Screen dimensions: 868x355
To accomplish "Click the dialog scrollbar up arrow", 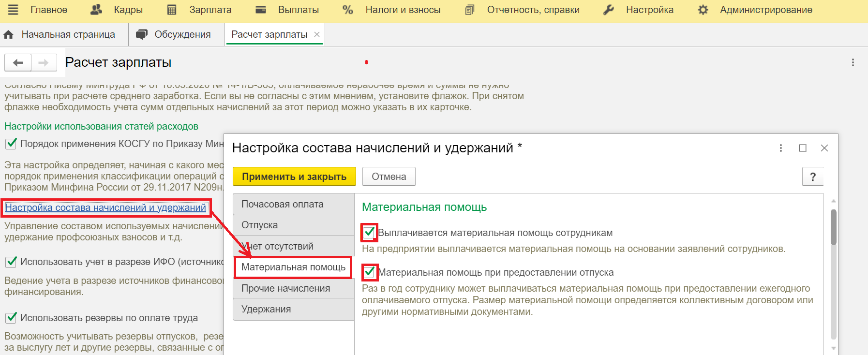I will [833, 201].
